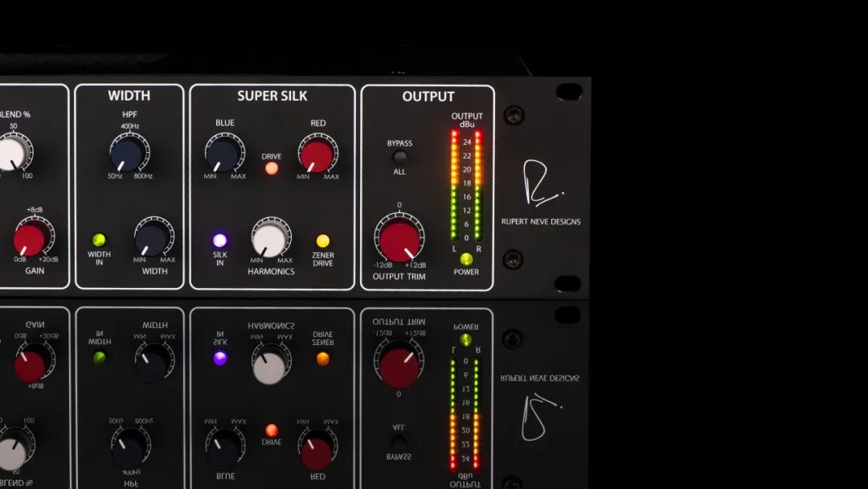Click the red Gain knob
Image resolution: width=868 pixels, height=489 pixels.
pyautogui.click(x=31, y=240)
